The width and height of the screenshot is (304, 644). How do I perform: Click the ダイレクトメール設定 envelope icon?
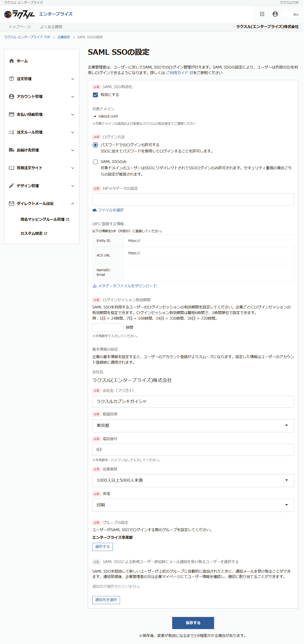pyautogui.click(x=11, y=204)
